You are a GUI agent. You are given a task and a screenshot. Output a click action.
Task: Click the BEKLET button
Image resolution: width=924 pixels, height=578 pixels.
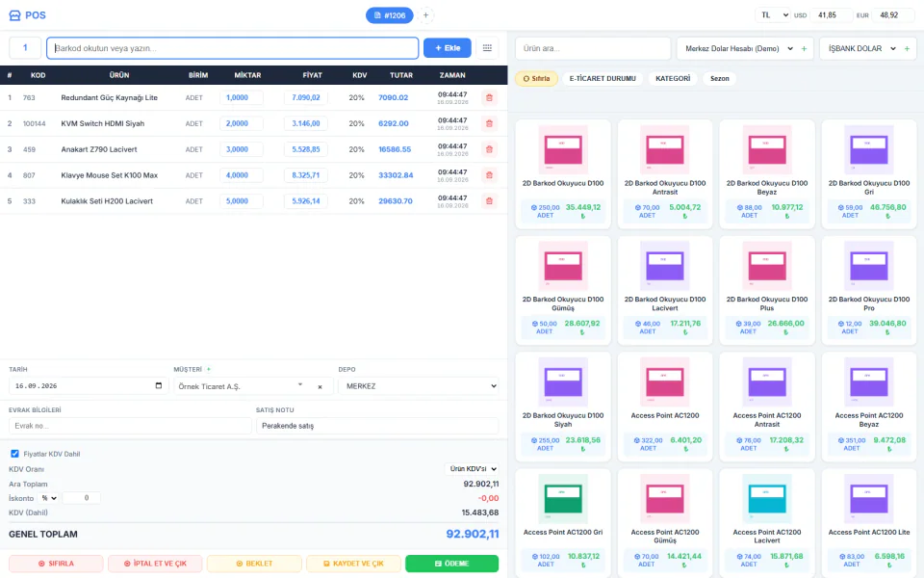[254, 564]
